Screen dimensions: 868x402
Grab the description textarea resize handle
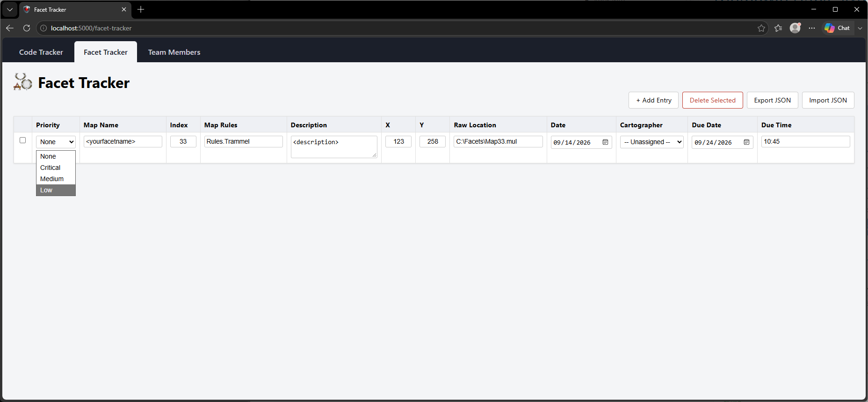click(x=374, y=155)
